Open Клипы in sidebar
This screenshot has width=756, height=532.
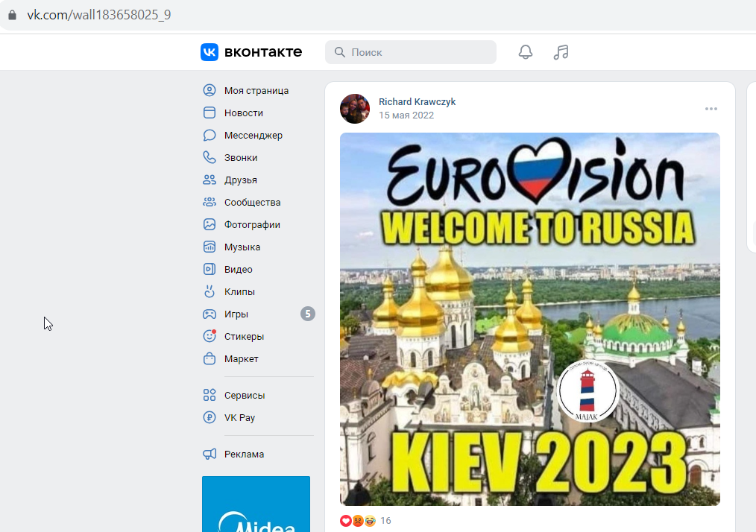(x=239, y=291)
